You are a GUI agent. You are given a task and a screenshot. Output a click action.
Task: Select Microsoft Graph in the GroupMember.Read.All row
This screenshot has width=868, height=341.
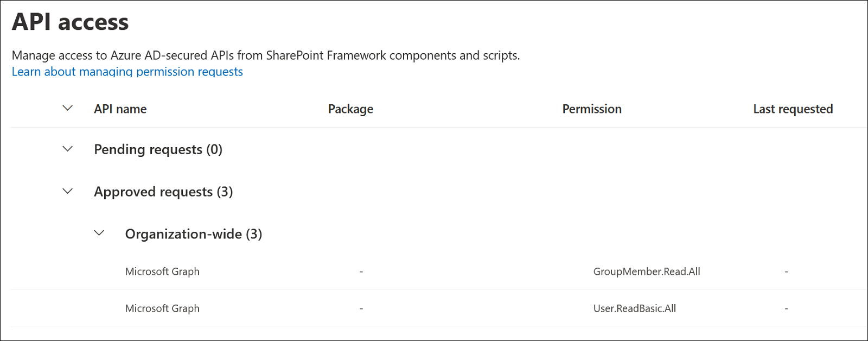[x=162, y=271]
